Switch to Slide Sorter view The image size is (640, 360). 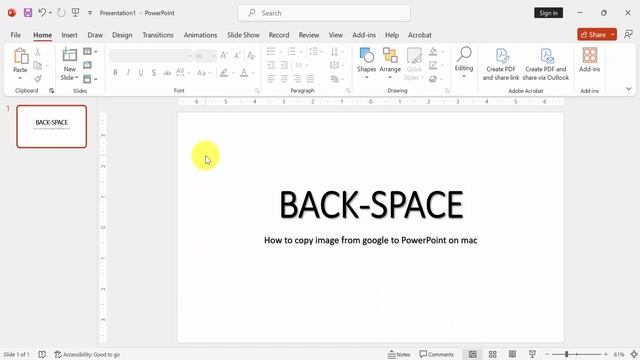pos(493,354)
